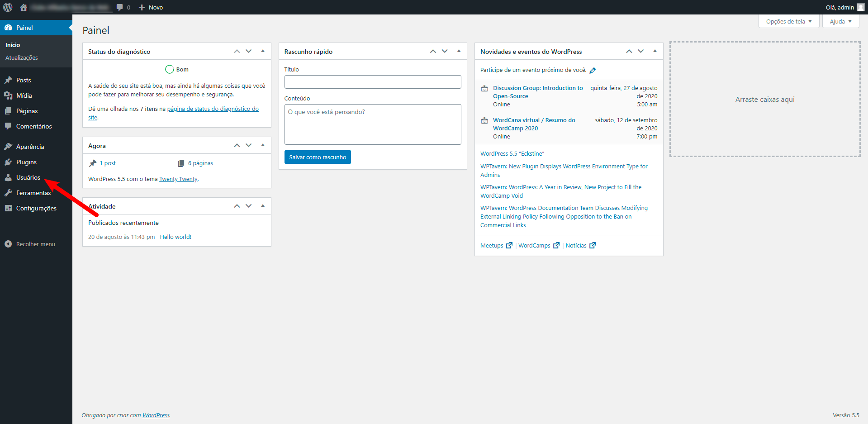Toggle the Rascunho rápido panel closed
Viewport: 868px width, 424px height.
click(459, 51)
